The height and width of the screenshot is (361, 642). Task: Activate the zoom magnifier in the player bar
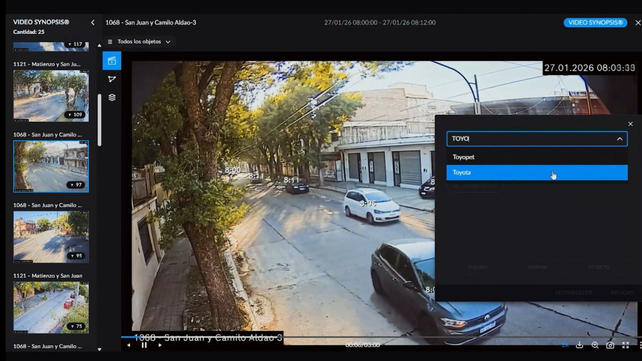[x=595, y=345]
